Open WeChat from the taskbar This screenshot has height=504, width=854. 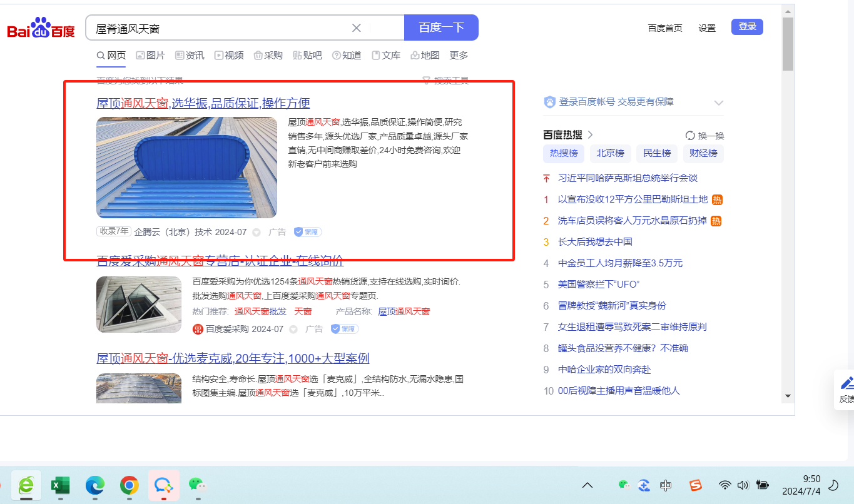[198, 485]
